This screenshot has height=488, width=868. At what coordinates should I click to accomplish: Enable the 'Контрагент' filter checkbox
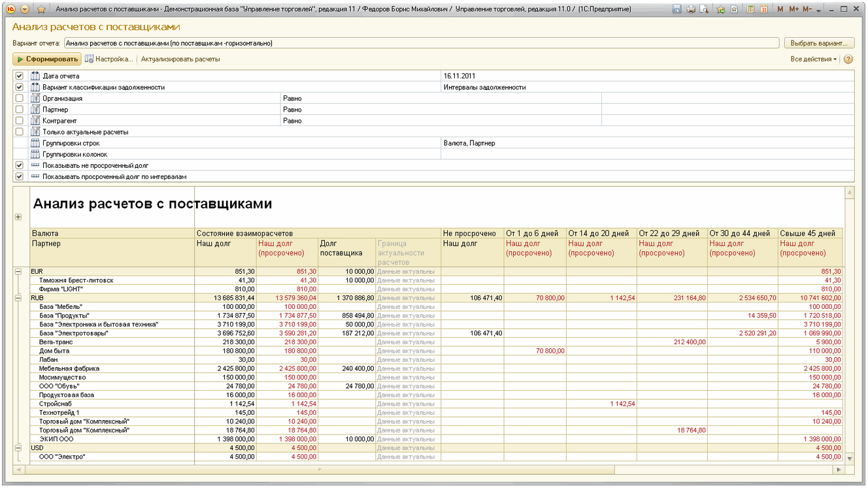tap(19, 121)
